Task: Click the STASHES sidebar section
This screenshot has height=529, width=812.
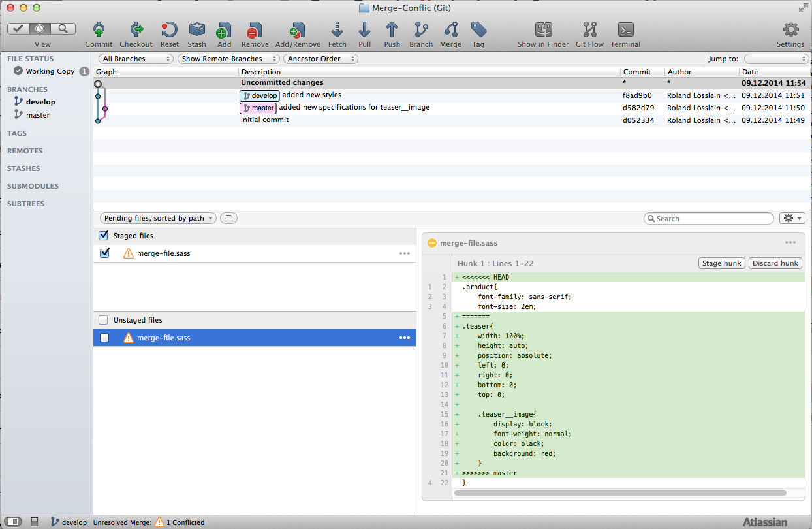Action: coord(23,168)
